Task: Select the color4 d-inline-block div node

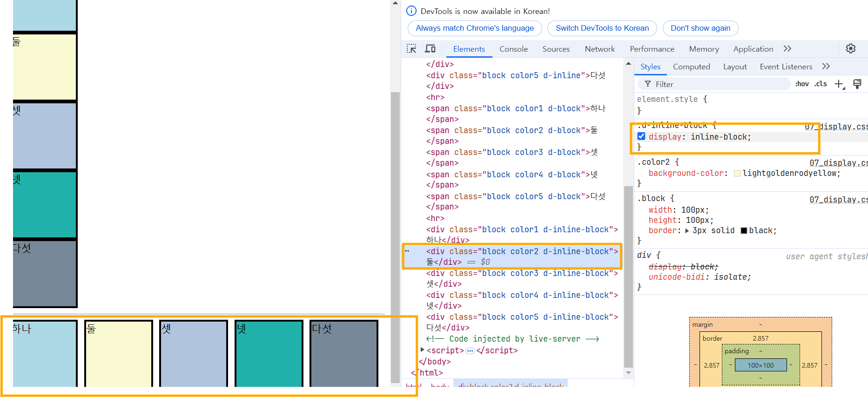Action: pos(522,300)
